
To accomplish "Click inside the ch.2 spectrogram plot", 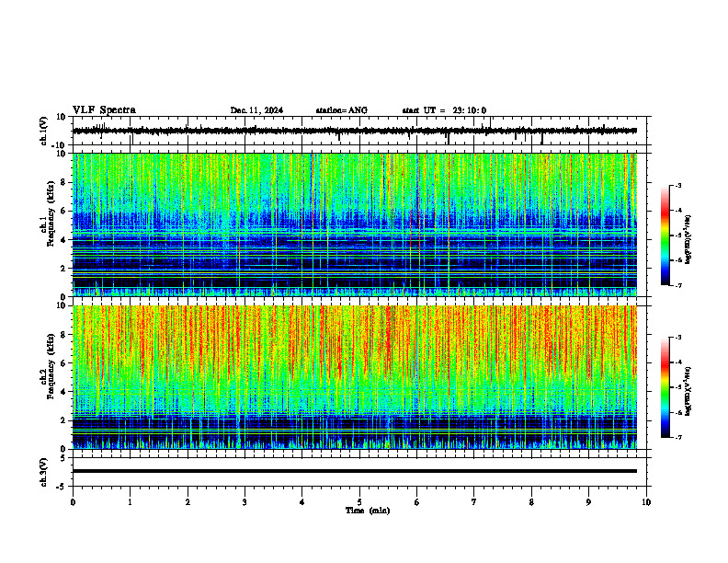I will 355,377.
